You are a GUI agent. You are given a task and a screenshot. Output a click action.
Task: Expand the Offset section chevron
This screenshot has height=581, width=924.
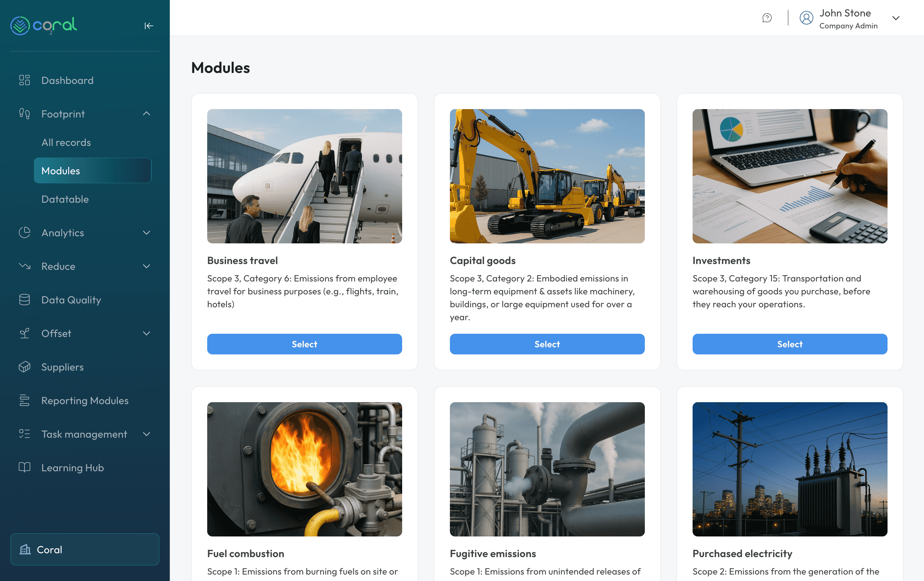146,333
